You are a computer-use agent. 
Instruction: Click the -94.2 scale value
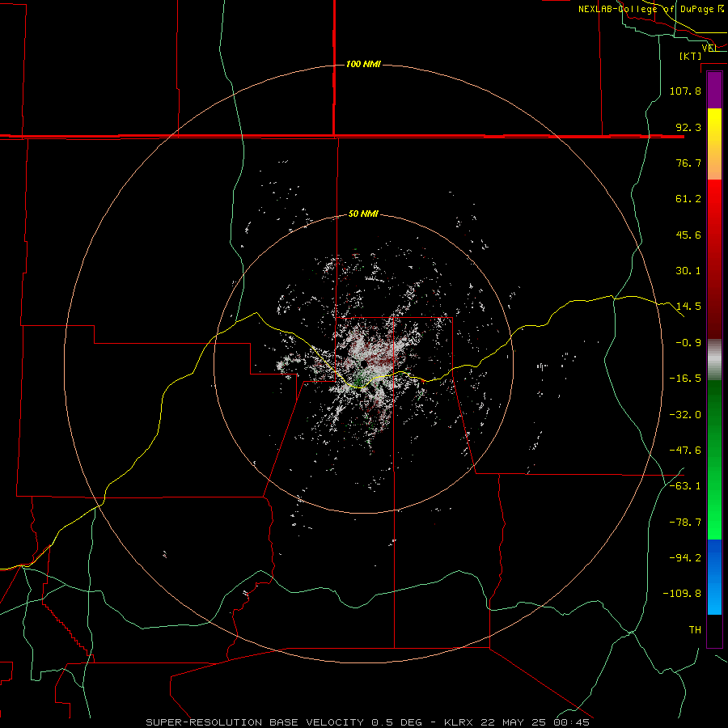coord(685,558)
